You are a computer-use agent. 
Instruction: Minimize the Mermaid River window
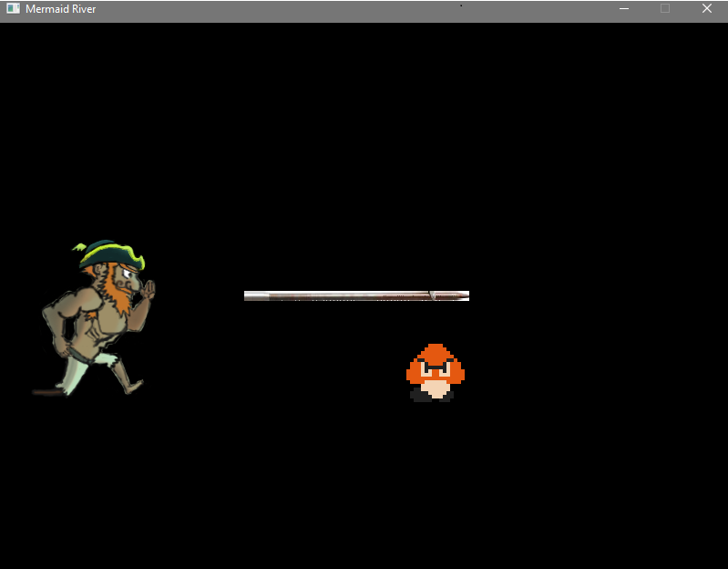click(x=624, y=9)
